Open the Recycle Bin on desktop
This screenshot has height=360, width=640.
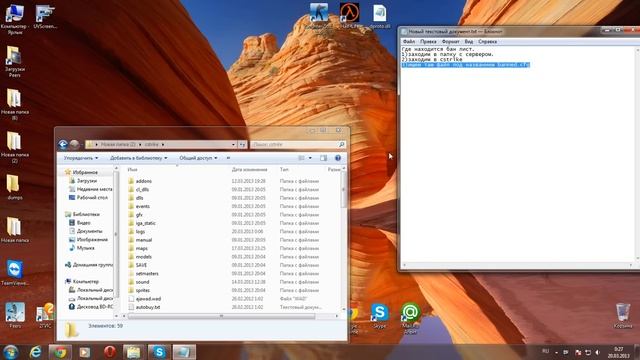click(x=623, y=315)
